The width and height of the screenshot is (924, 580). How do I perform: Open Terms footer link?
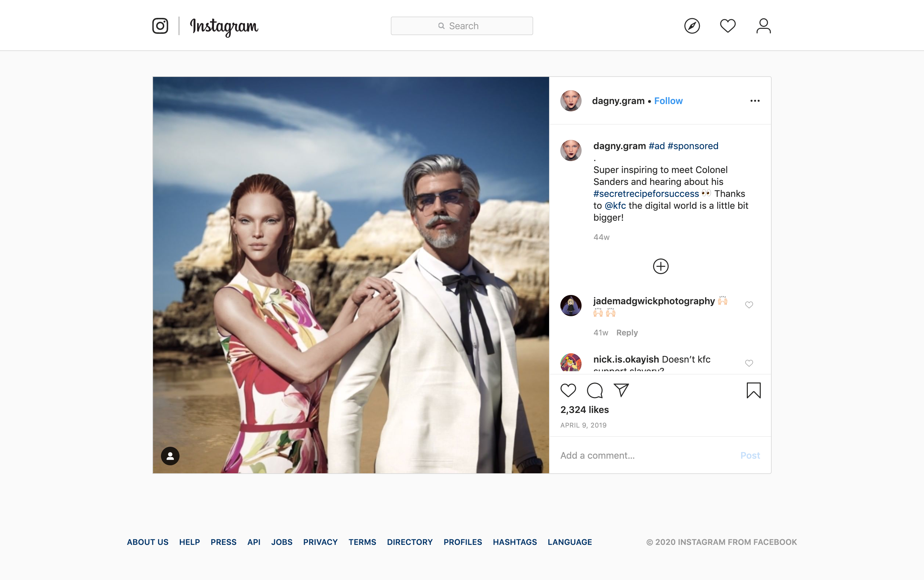[x=362, y=542]
